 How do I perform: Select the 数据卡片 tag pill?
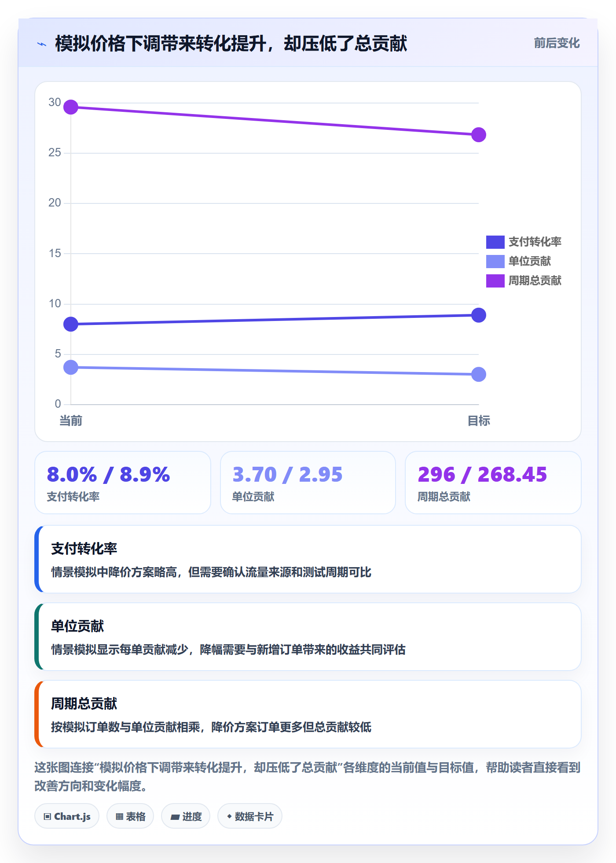pyautogui.click(x=250, y=816)
